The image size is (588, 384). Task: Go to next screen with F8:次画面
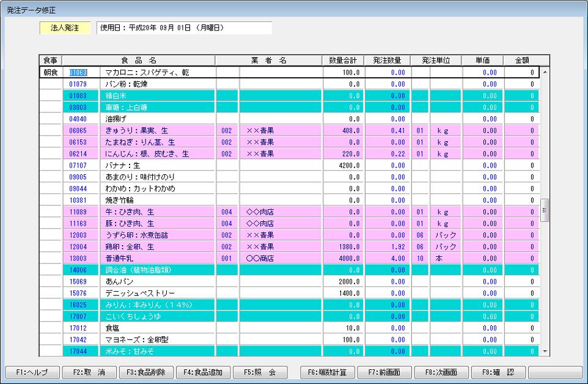tap(441, 372)
